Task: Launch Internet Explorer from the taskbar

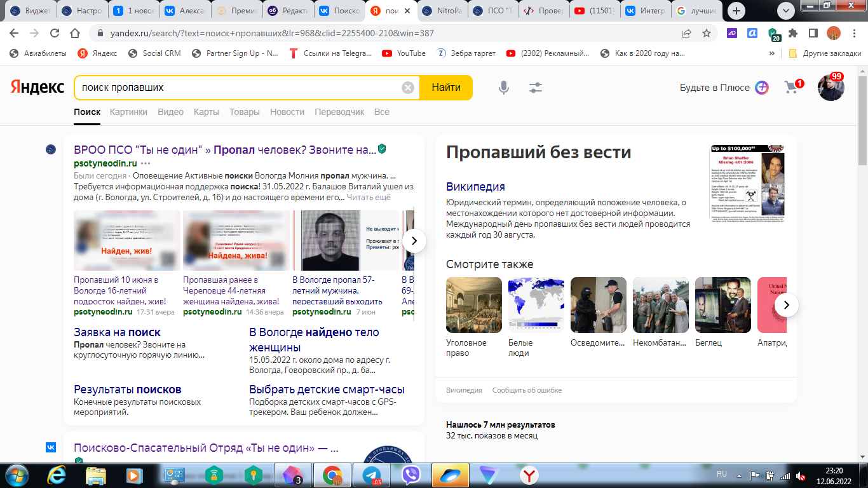Action: 57,475
